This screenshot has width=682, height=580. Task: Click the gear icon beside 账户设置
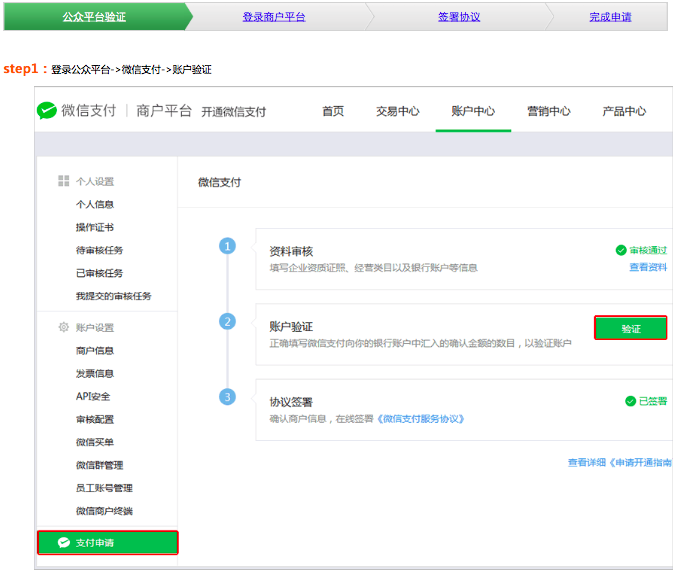point(64,327)
